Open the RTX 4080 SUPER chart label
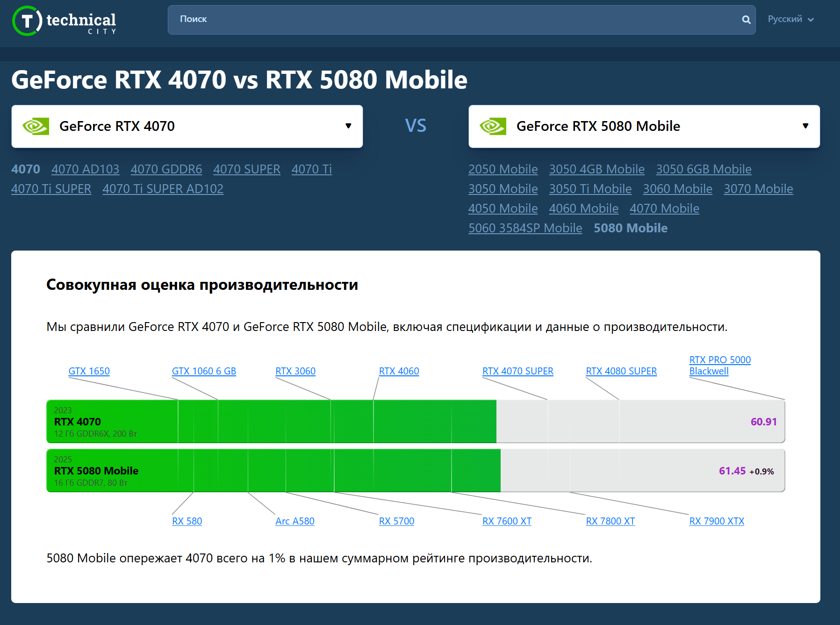Viewport: 840px width, 625px height. coord(621,371)
